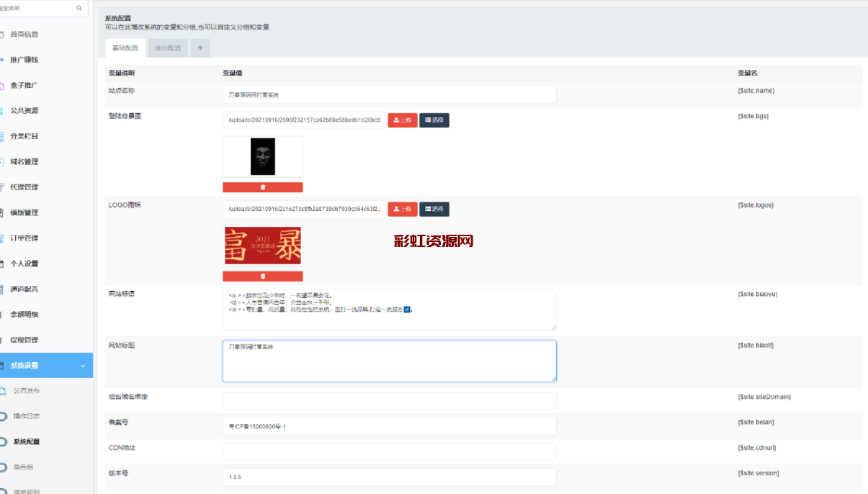This screenshot has height=494, width=868.
Task: Open 代理管理 in the sidebar
Action: pyautogui.click(x=24, y=187)
